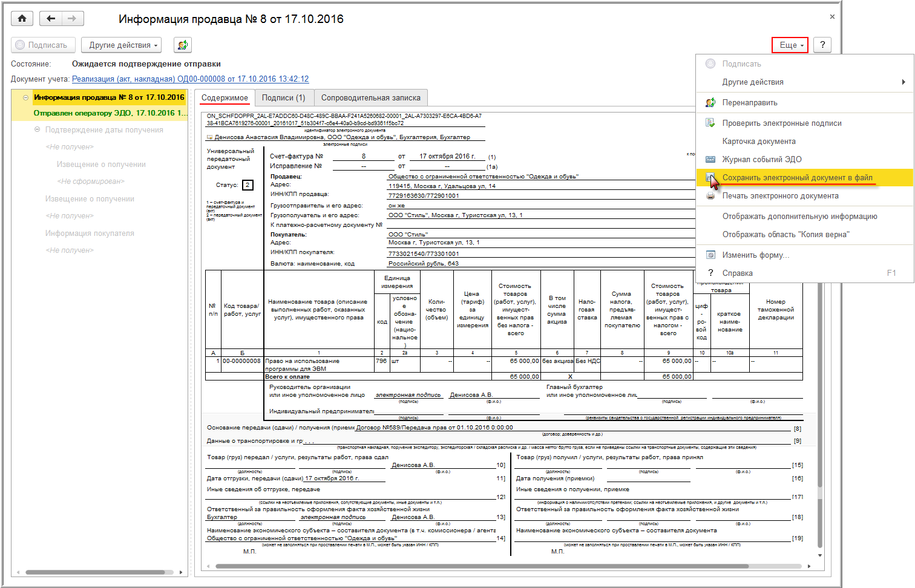
Task: Expand the Другие действия submenu
Action: tap(804, 82)
